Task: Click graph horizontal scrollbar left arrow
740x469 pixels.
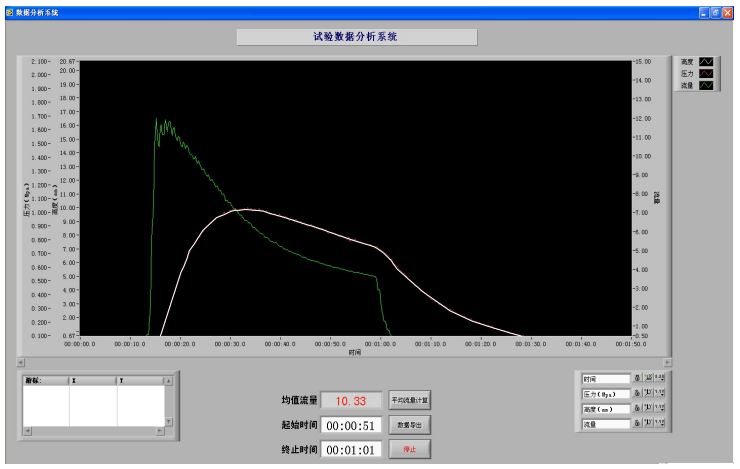Action: [x=21, y=362]
